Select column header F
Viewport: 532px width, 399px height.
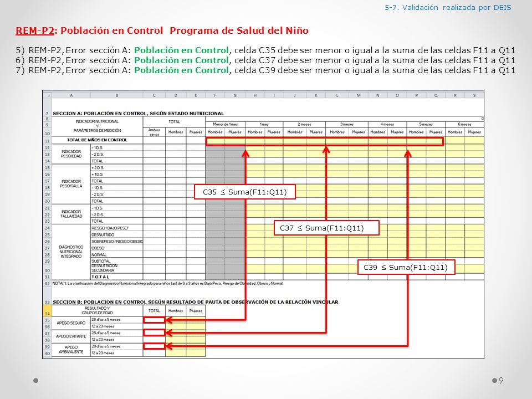(215, 95)
